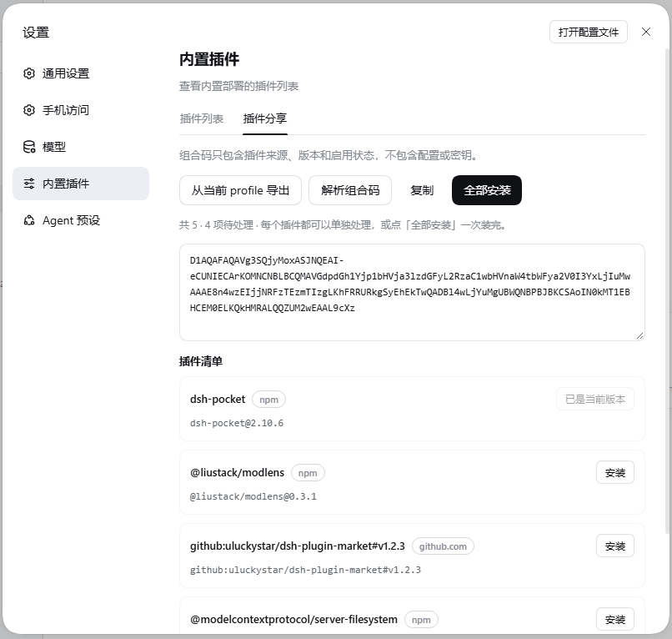Click 已是当前版本 on the dsh-pocket row
672x639 pixels.
click(x=594, y=400)
